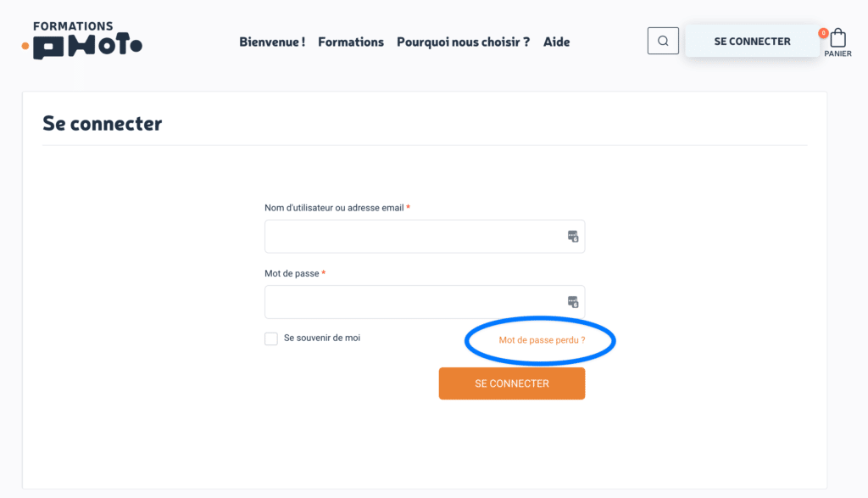The width and height of the screenshot is (868, 498).
Task: Click password manager icon in username field
Action: tap(573, 236)
